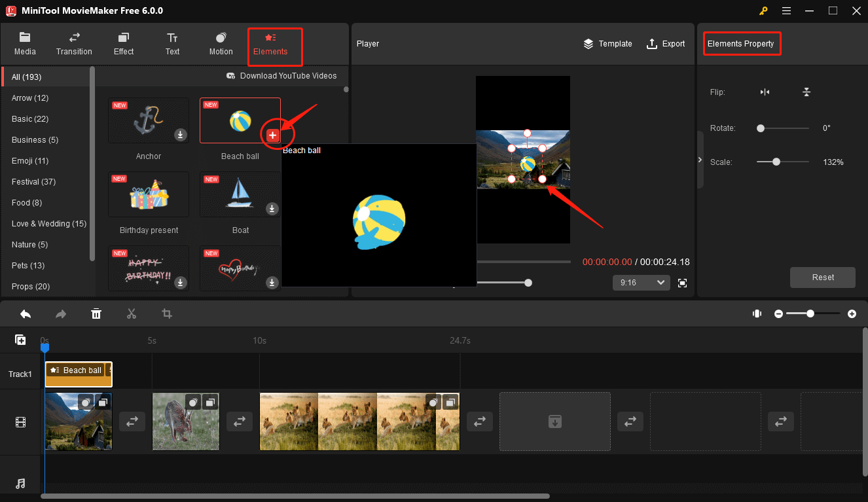
Task: Add Beach ball element with plus button
Action: [x=273, y=135]
